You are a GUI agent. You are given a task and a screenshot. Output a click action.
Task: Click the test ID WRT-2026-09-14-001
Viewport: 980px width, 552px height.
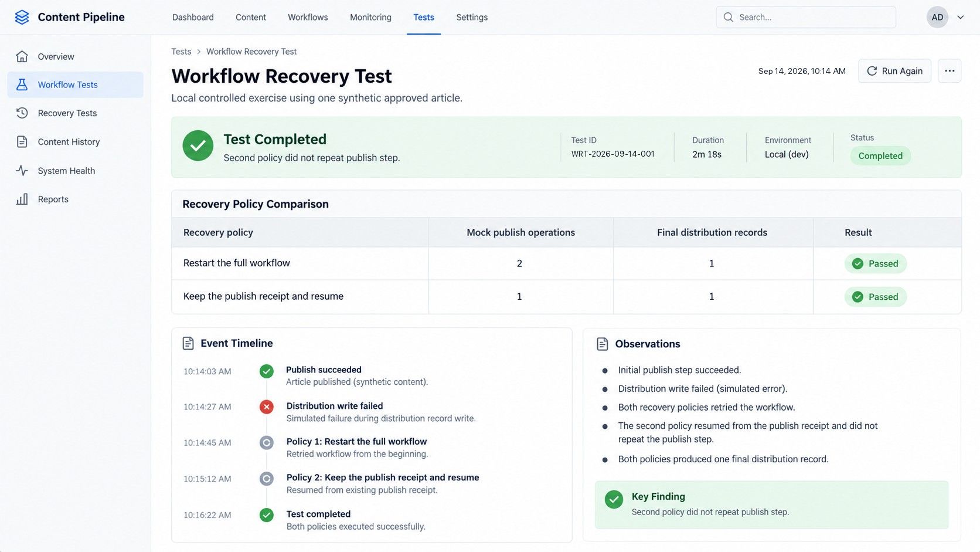tap(612, 154)
